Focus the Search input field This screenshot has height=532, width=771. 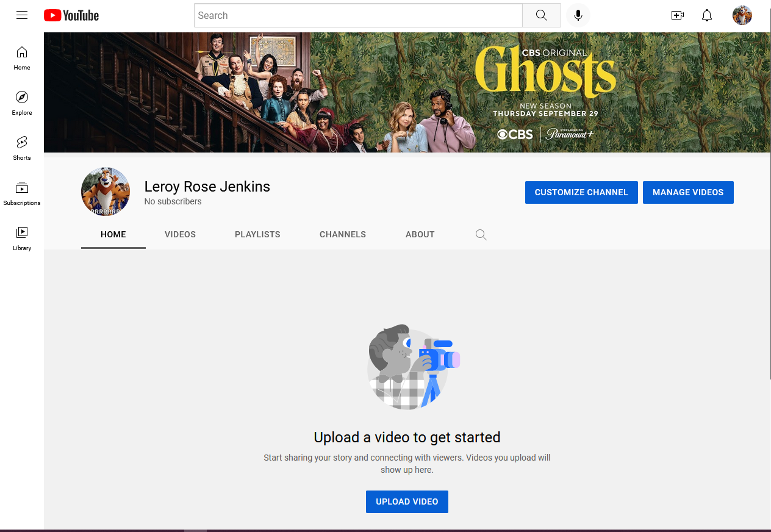click(358, 15)
